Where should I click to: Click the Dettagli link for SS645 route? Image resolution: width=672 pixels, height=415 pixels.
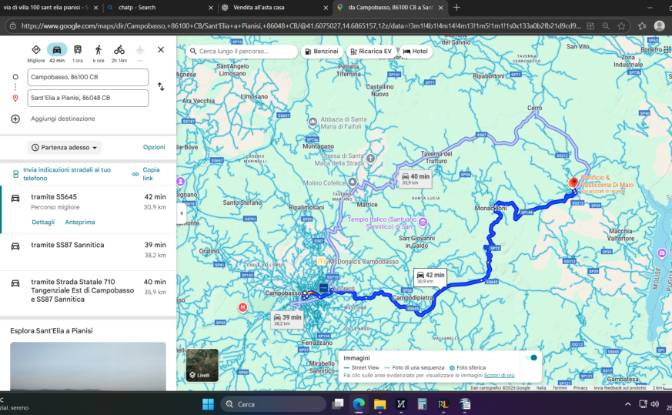pyautogui.click(x=43, y=222)
